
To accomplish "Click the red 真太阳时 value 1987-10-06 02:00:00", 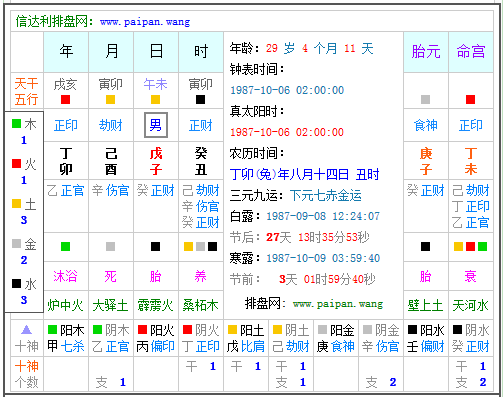I will tap(287, 132).
